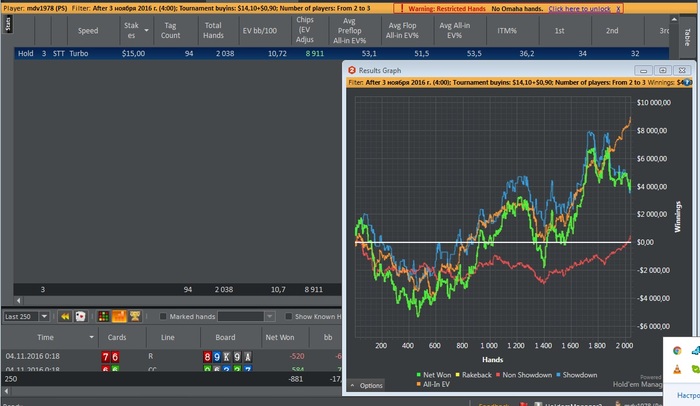Image resolution: width=700 pixels, height=406 pixels.
Task: Open the vertical Stats tab
Action: click(8, 24)
